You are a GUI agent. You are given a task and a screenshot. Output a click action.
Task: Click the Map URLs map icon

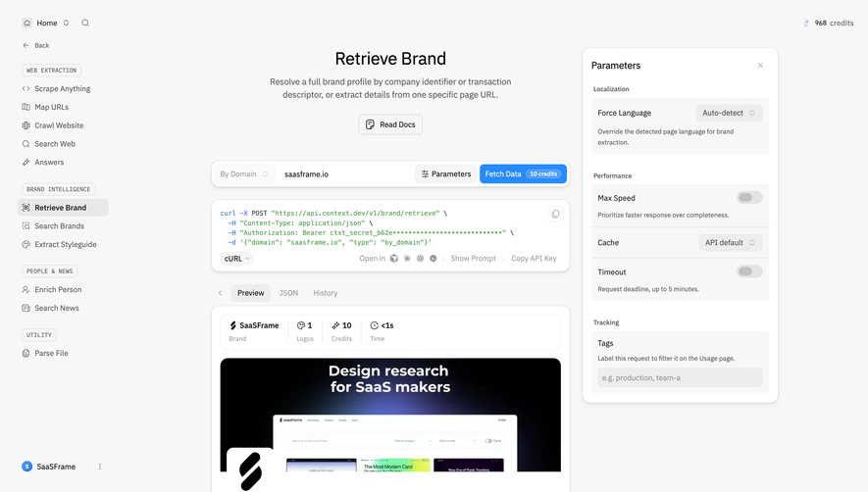(26, 107)
